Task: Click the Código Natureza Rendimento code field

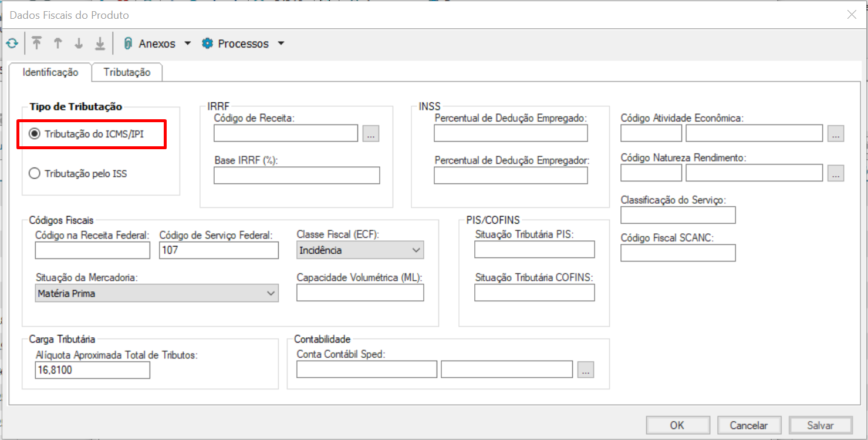Action: click(x=651, y=173)
